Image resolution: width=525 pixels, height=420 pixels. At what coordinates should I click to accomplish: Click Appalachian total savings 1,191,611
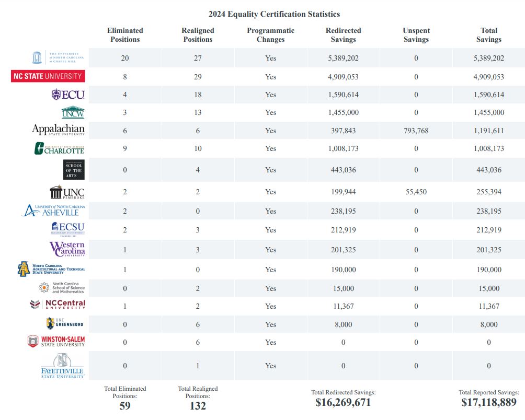(x=489, y=131)
